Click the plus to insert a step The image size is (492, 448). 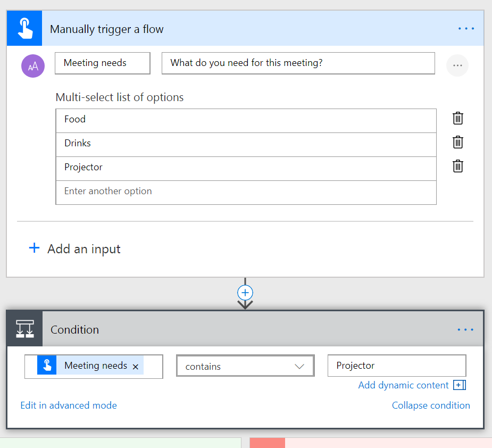tap(245, 293)
